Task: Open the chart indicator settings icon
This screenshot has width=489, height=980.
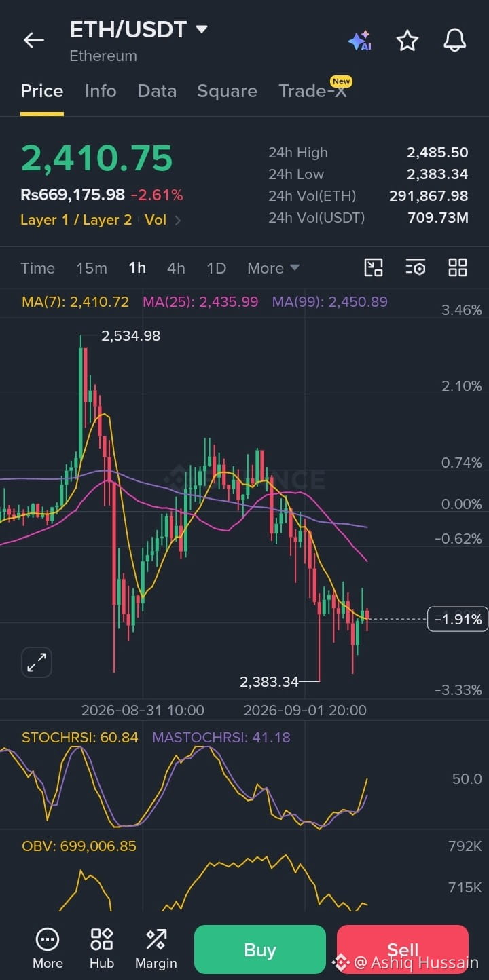Action: [x=416, y=267]
